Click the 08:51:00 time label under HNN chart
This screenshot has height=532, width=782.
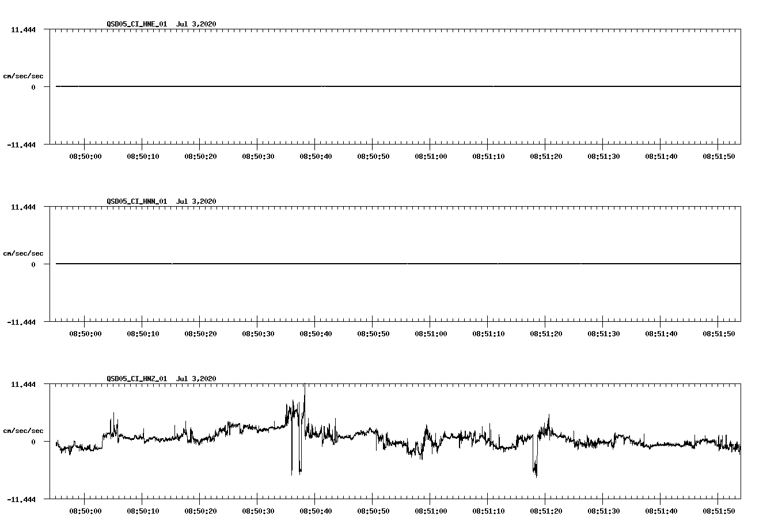[x=431, y=334]
